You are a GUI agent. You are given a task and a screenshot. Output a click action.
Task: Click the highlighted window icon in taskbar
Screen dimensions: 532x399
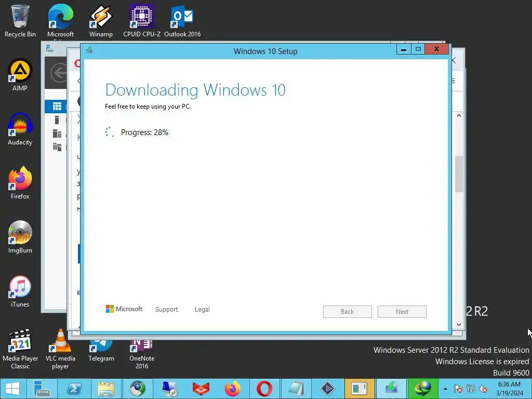pyautogui.click(x=360, y=389)
